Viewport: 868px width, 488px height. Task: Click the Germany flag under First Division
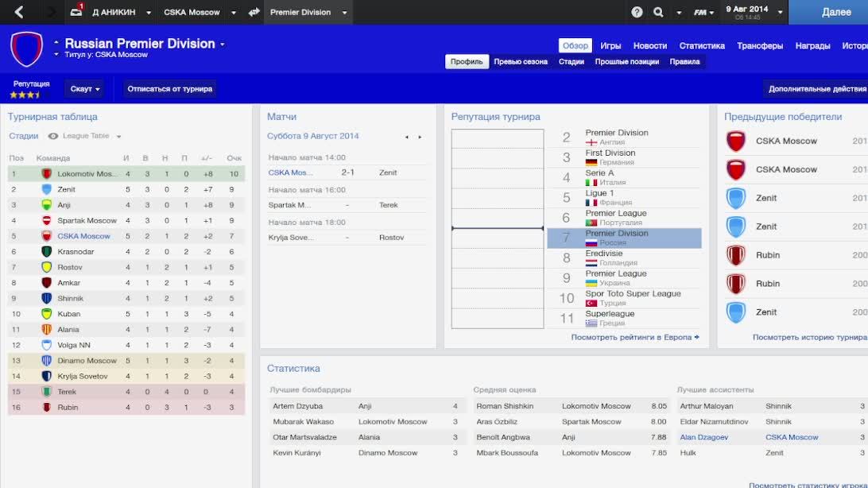(591, 162)
